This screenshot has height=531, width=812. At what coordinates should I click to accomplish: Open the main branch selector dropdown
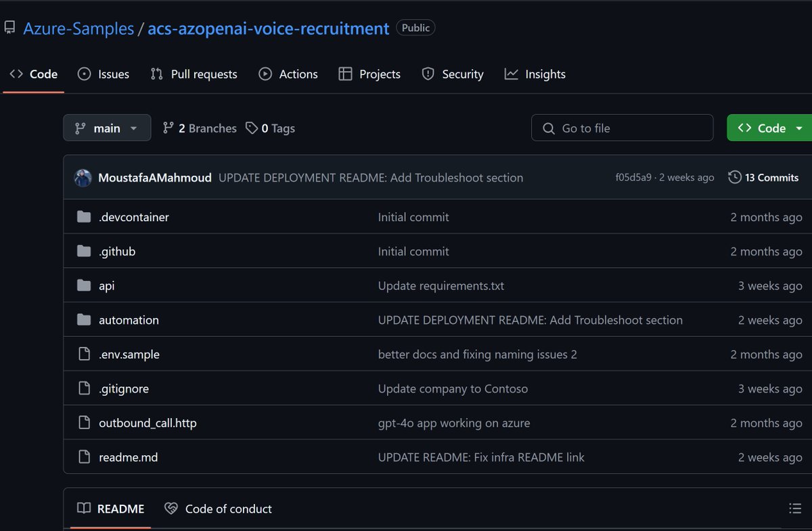[107, 128]
